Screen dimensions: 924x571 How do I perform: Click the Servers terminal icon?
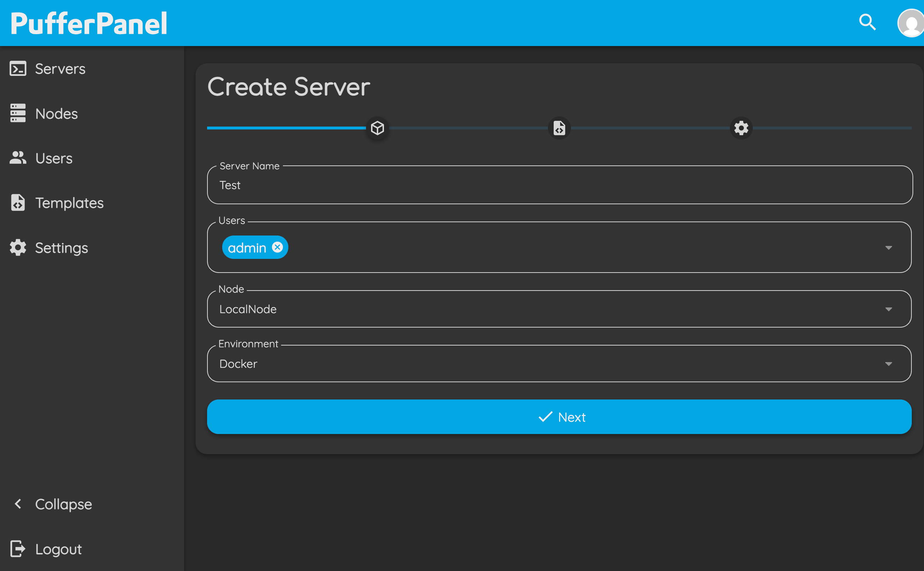tap(18, 69)
